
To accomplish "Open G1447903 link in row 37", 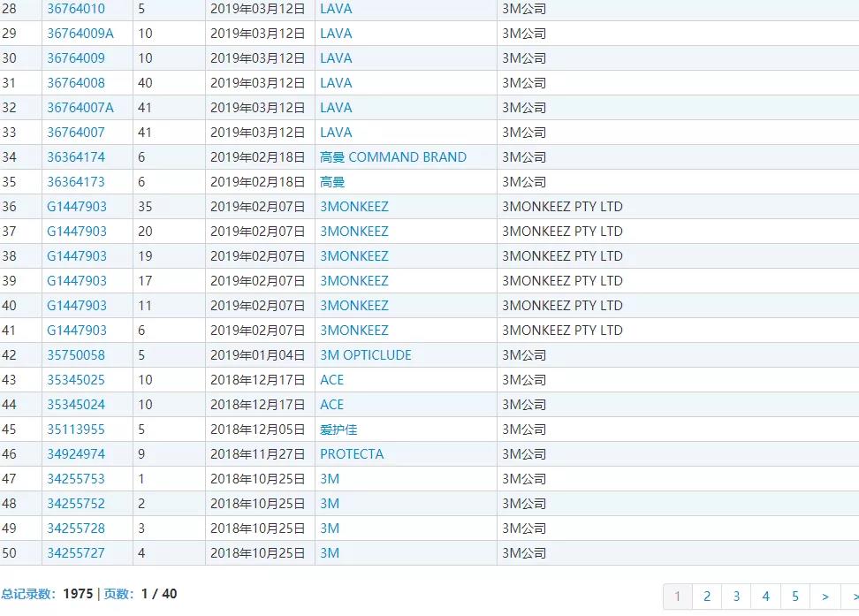I will pos(77,232).
